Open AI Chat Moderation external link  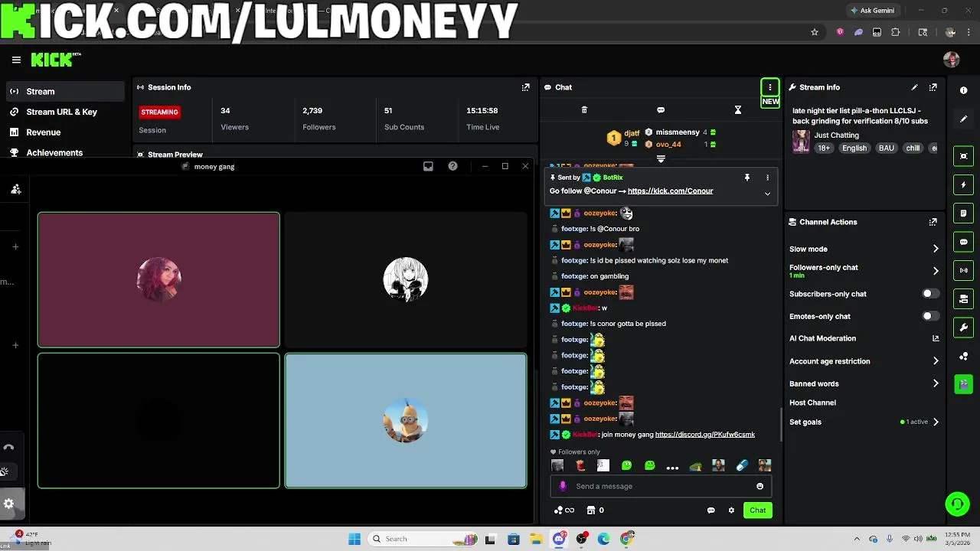pyautogui.click(x=936, y=338)
